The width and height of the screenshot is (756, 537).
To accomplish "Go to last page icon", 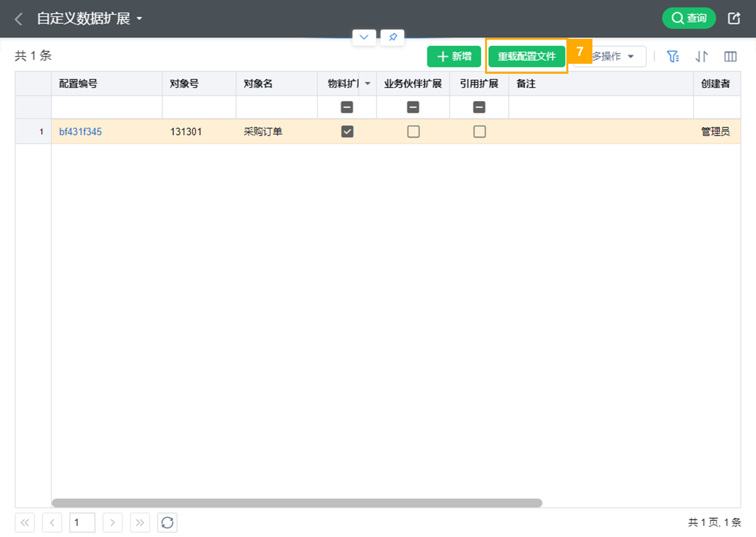I will pos(140,522).
